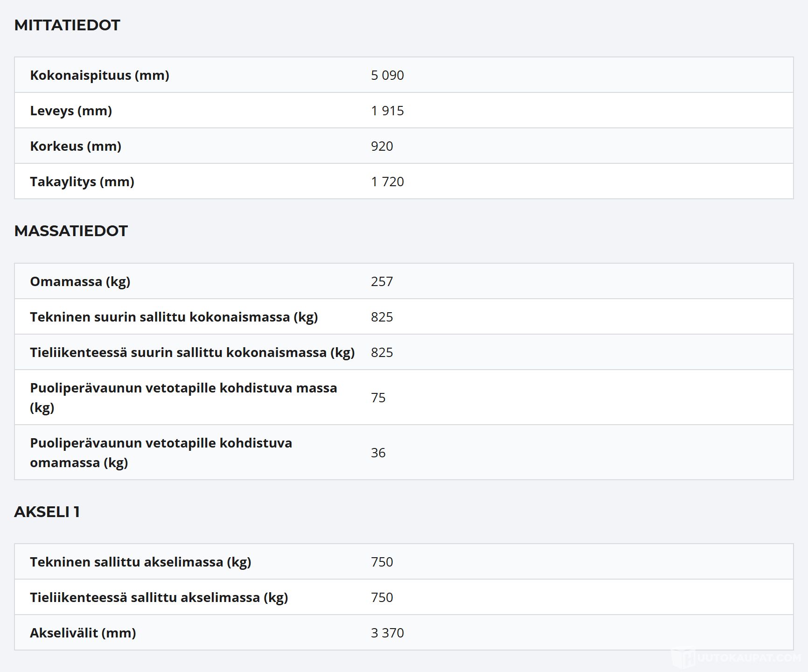Image resolution: width=808 pixels, height=672 pixels.
Task: Click the MASSATIEDOT section heading
Action: pos(71,231)
